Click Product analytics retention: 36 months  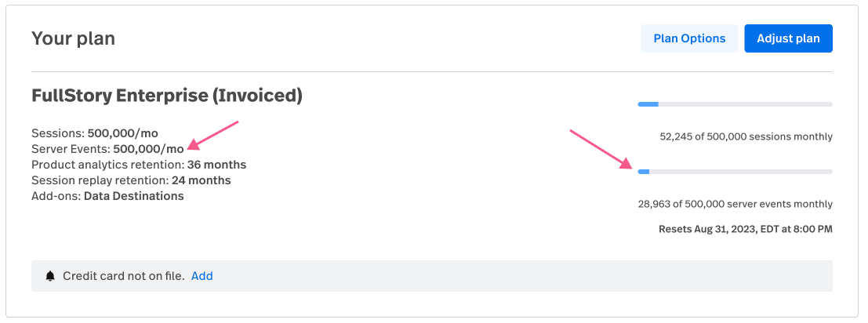coord(139,165)
